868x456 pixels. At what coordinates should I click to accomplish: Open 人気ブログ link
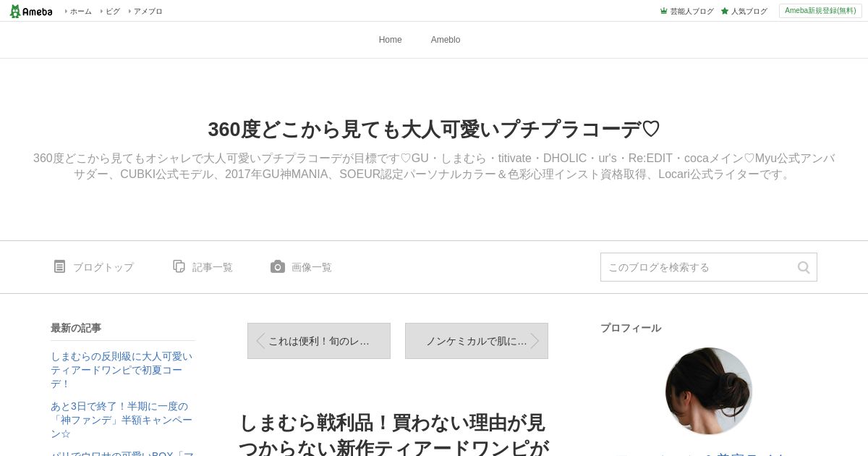tap(749, 12)
